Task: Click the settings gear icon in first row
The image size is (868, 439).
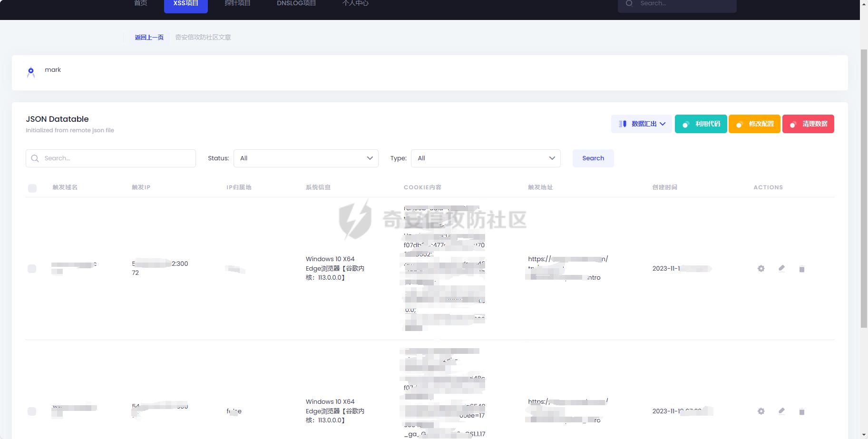Action: (x=761, y=269)
